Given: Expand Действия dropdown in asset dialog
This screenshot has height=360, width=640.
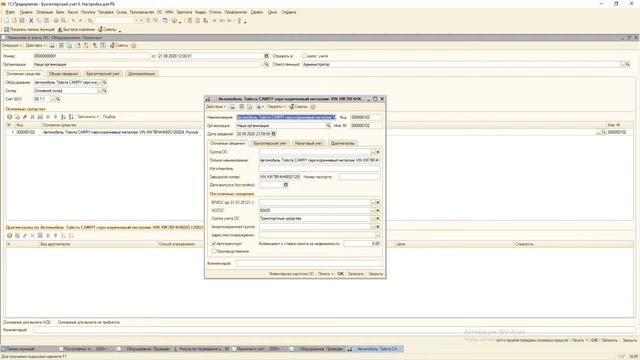Looking at the screenshot, I should pyautogui.click(x=216, y=107).
